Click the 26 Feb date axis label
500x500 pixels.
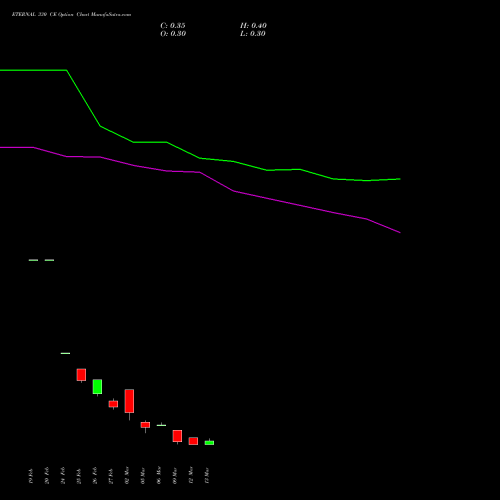(95, 476)
